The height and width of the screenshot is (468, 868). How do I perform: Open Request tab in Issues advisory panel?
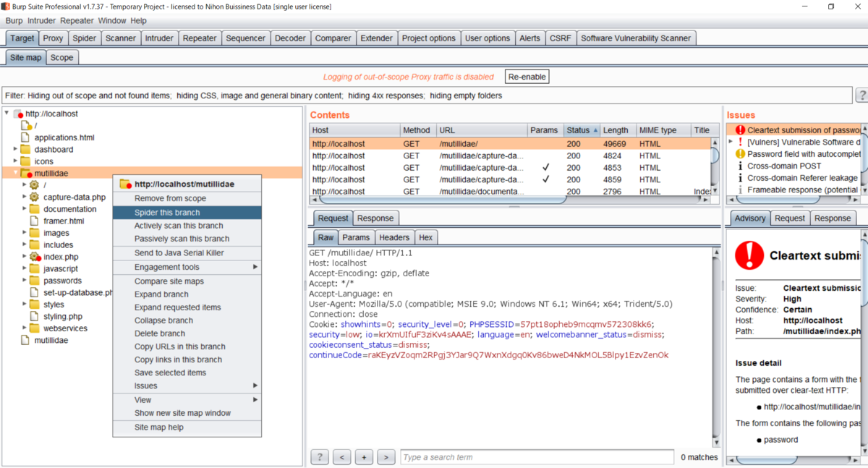click(x=790, y=218)
